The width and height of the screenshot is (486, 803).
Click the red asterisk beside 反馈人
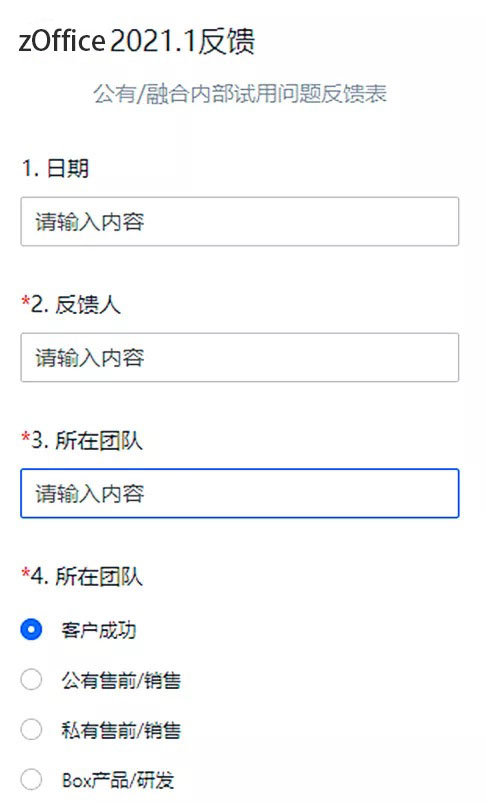pos(26,301)
